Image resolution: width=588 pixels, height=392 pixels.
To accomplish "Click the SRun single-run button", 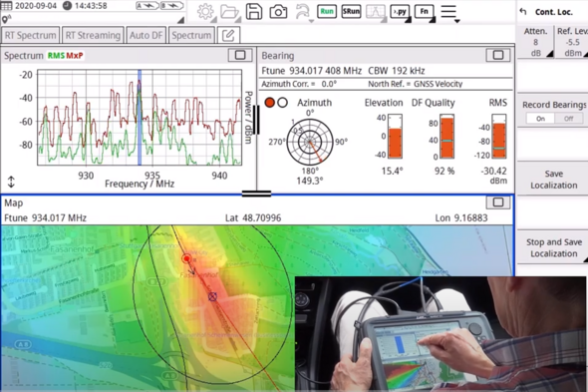I will pos(351,12).
